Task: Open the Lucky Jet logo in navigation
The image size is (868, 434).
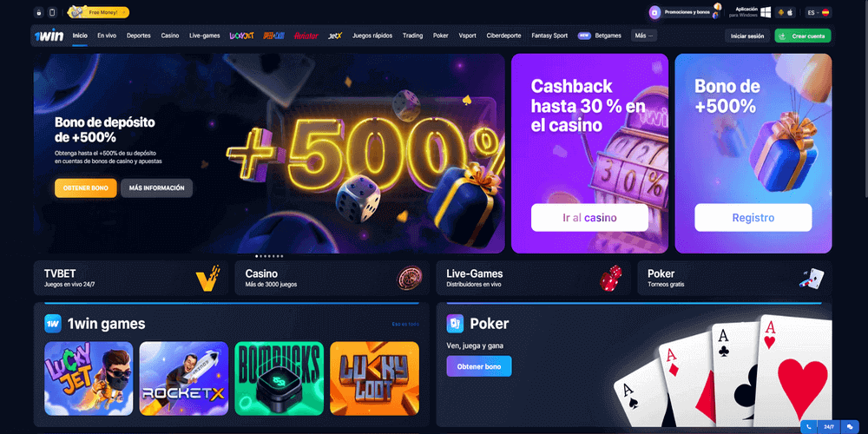Action: coord(242,36)
